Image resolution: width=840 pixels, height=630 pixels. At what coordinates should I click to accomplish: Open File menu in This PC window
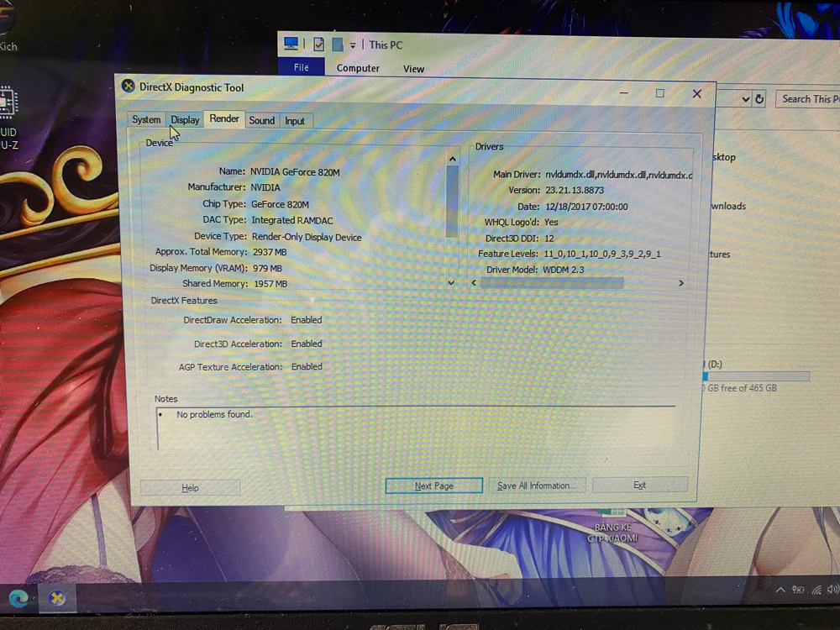[x=301, y=67]
